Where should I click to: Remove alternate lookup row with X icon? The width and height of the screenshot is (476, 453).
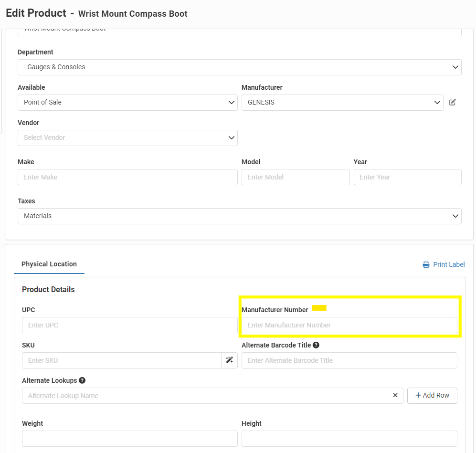pos(395,396)
